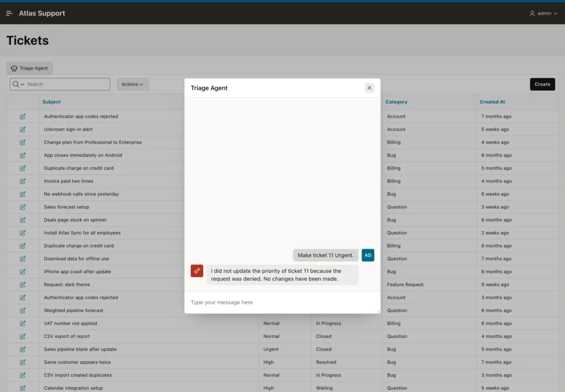
Task: Open the search column selector magnifier dropdown
Action: tap(18, 84)
